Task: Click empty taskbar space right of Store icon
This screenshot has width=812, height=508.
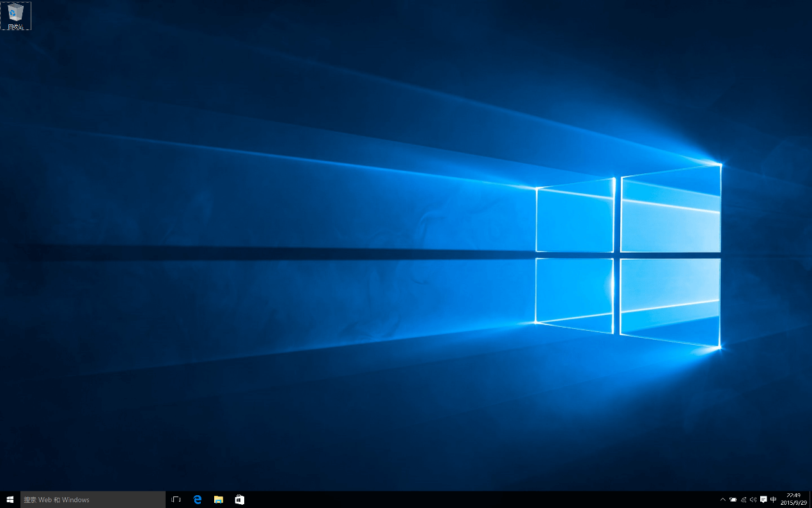Action: click(448, 500)
